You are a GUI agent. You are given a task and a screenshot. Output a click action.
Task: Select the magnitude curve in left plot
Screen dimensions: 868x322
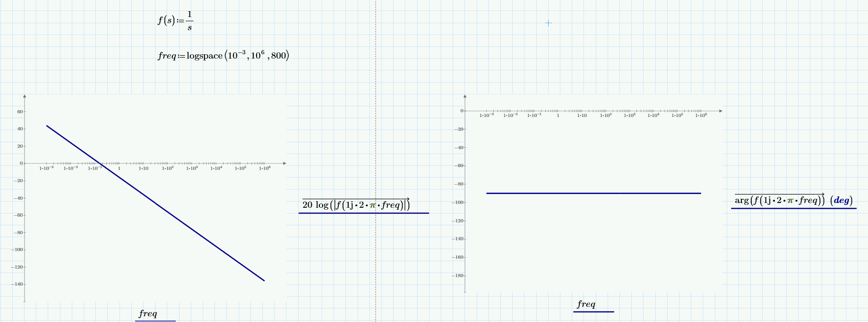pos(156,203)
